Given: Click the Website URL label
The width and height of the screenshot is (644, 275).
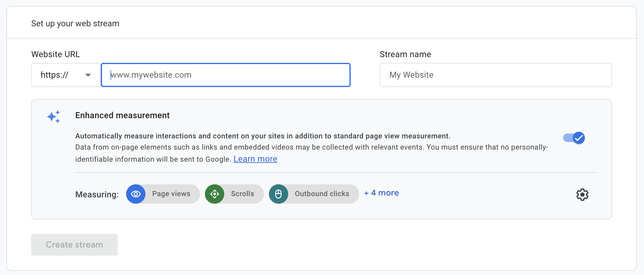Looking at the screenshot, I should click(56, 54).
